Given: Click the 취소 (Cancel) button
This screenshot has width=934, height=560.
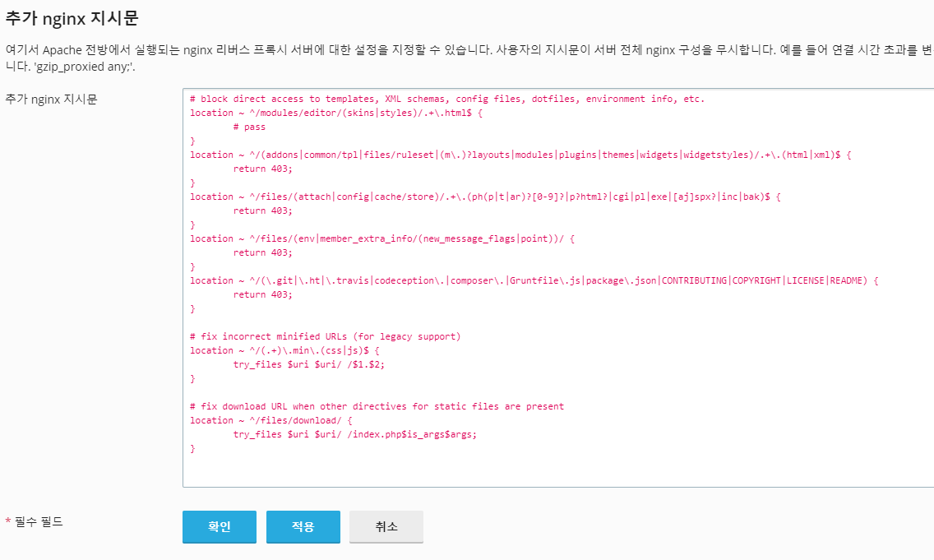Looking at the screenshot, I should click(x=386, y=526).
